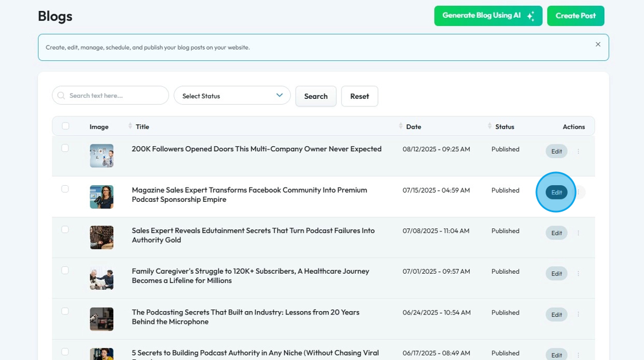Viewport: 644px width, 360px height.
Task: Expand the Select Status dropdown
Action: pos(232,95)
